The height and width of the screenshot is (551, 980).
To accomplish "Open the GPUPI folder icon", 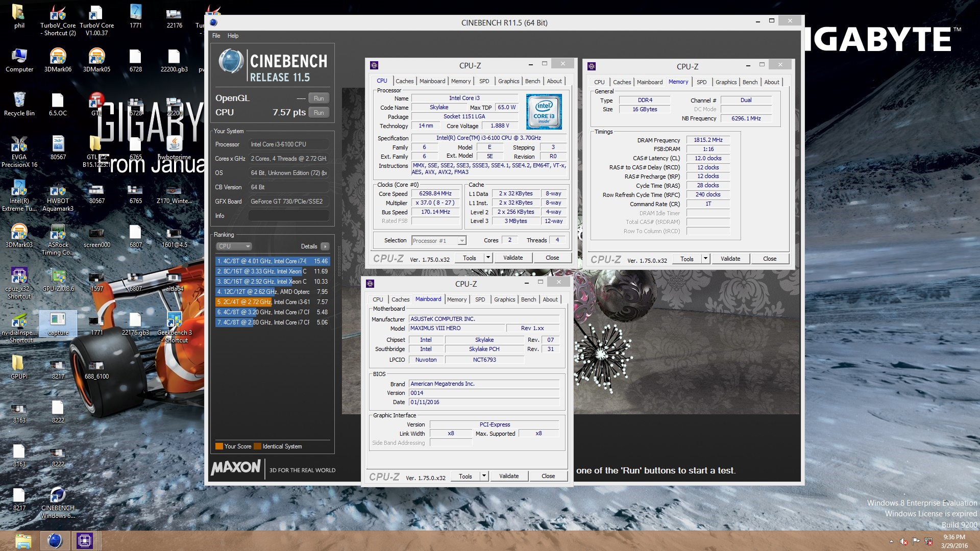I will click(x=19, y=367).
